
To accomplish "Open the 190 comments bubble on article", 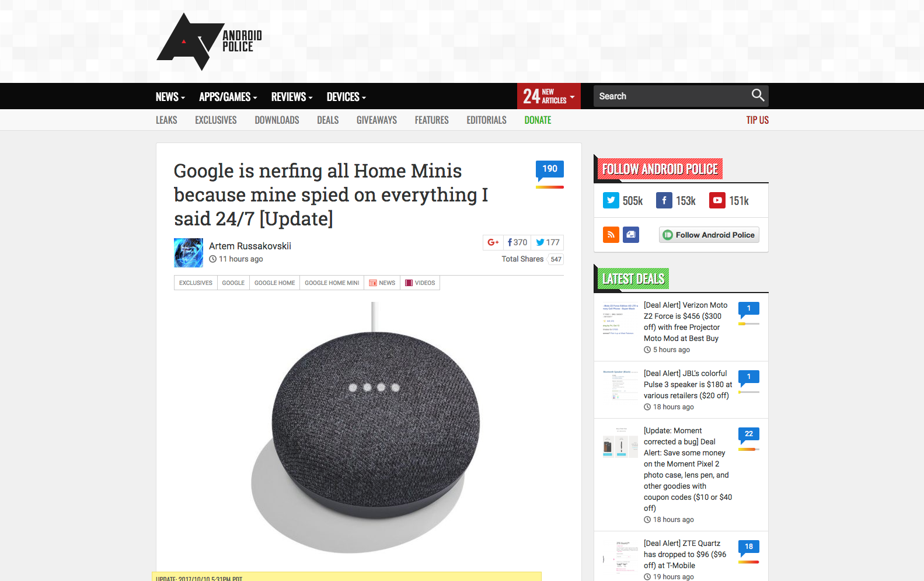I will [x=550, y=169].
